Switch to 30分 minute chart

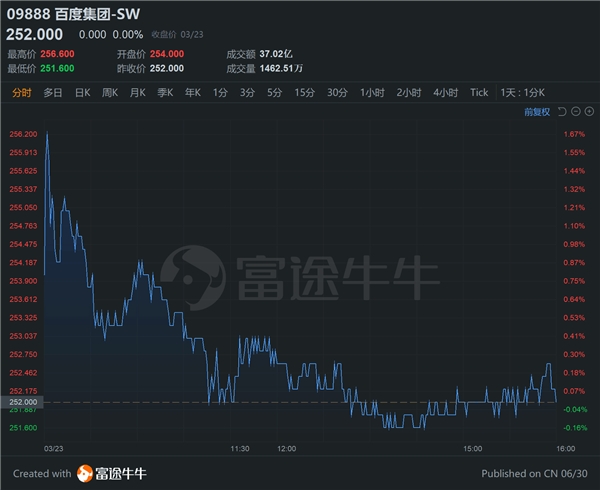point(338,93)
